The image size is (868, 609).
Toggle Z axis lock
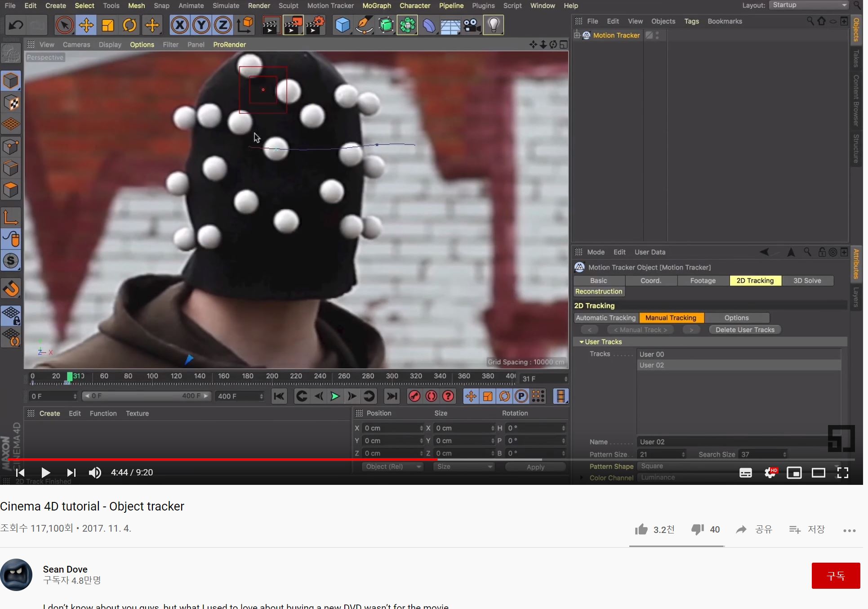tap(223, 25)
